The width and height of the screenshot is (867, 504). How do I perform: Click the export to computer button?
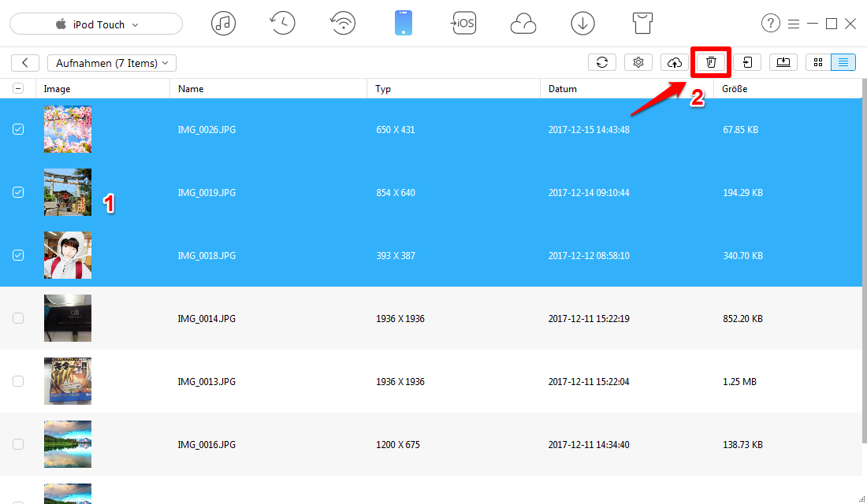(x=783, y=62)
